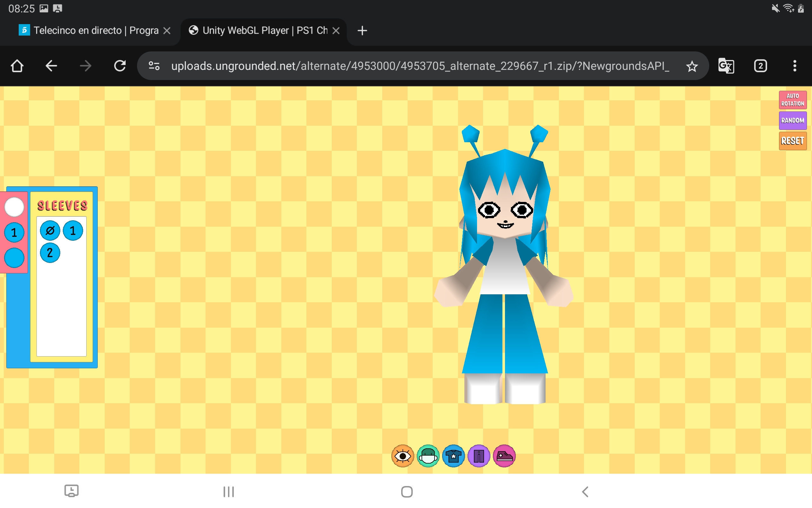Select sleeves style 2

50,253
